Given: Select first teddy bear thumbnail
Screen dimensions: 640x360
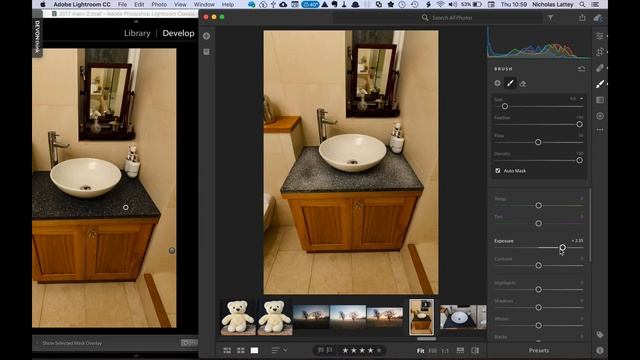Looking at the screenshot, I should point(238,317).
